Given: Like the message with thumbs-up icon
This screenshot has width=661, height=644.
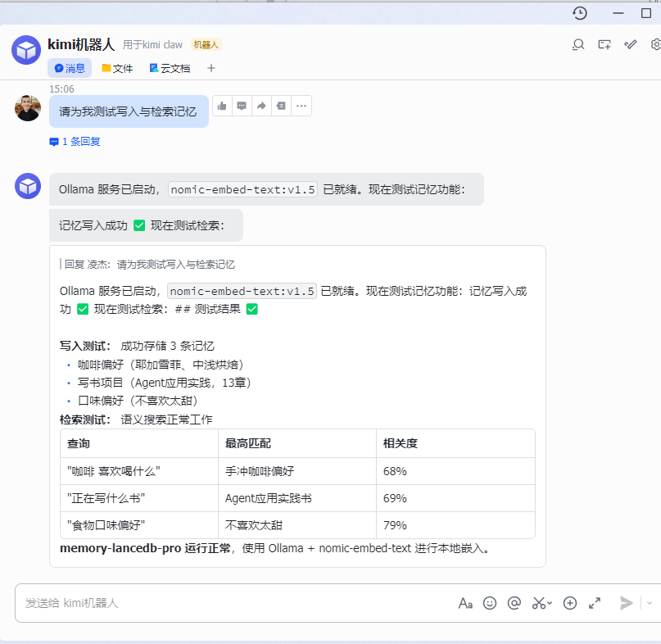Looking at the screenshot, I should (x=222, y=106).
